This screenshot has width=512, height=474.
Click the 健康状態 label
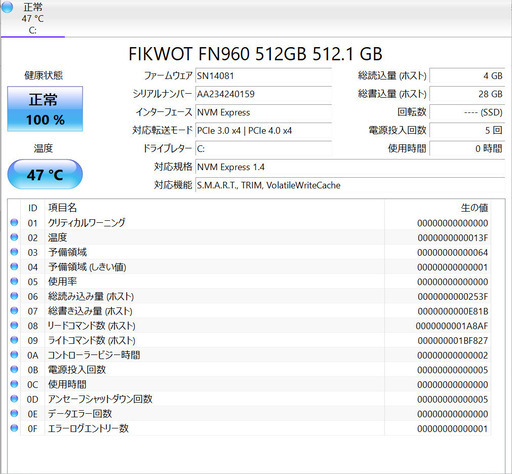point(43,75)
